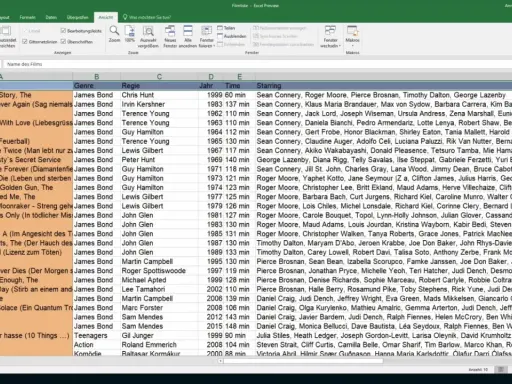Select cell Lee Tamahori
Screen dimensions: 512x384
(159, 289)
